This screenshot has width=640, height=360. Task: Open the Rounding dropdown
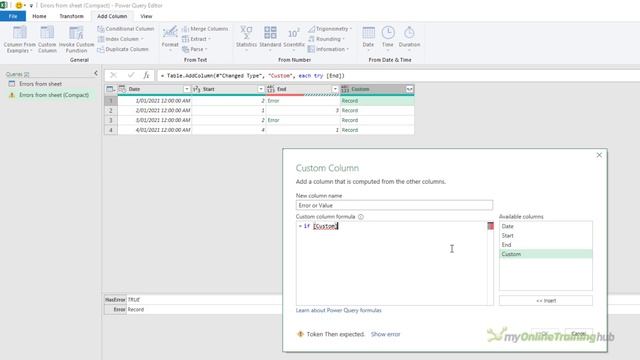327,39
